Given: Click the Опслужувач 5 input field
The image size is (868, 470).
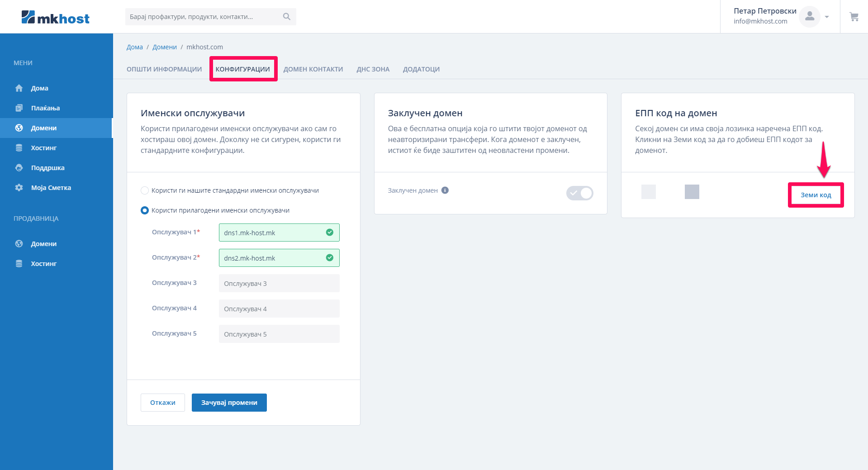Looking at the screenshot, I should (279, 334).
